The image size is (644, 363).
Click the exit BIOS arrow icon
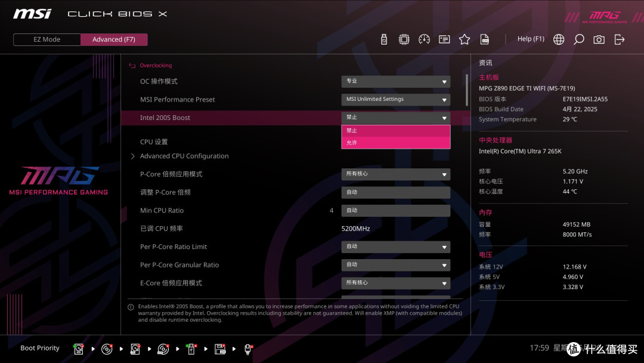click(619, 39)
